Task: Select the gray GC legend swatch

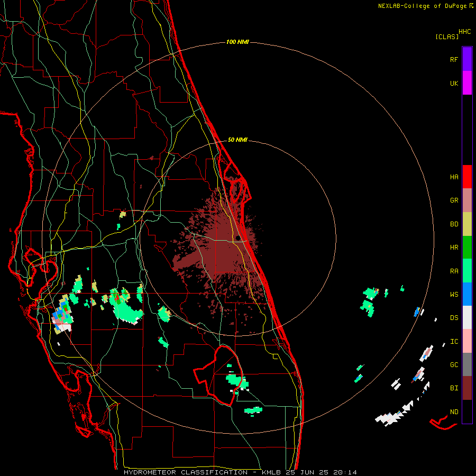Action: [467, 364]
